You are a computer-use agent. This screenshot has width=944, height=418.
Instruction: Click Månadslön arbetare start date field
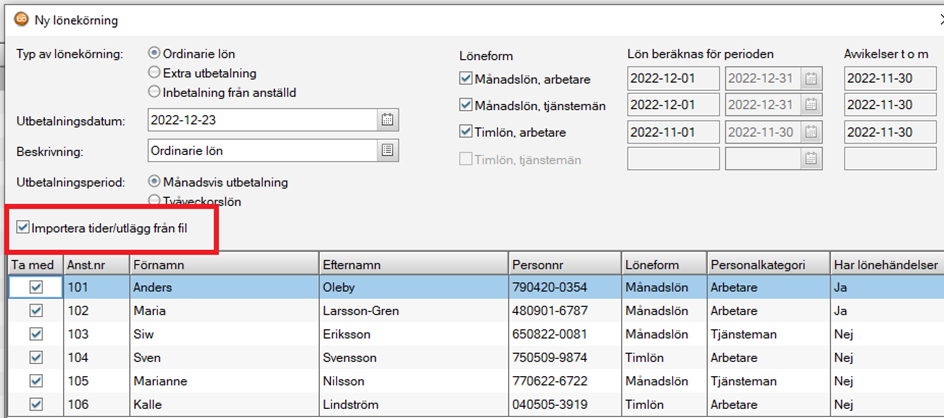click(672, 78)
